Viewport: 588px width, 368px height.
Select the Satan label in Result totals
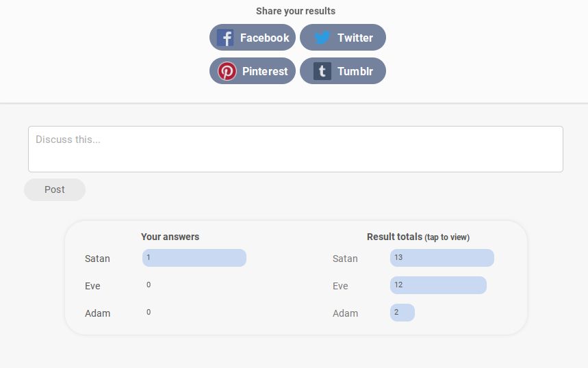point(345,259)
